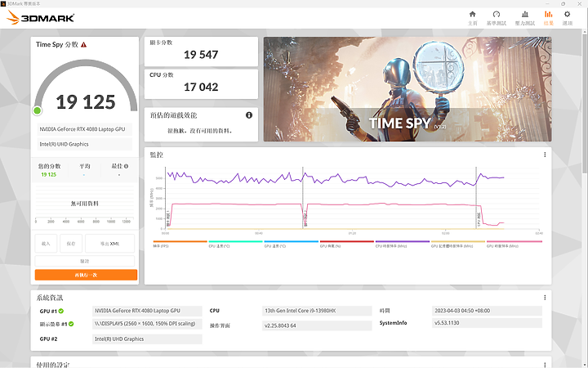588x368 pixels.
Task: Go to the Benchmarks gauge tab
Action: coord(497,18)
